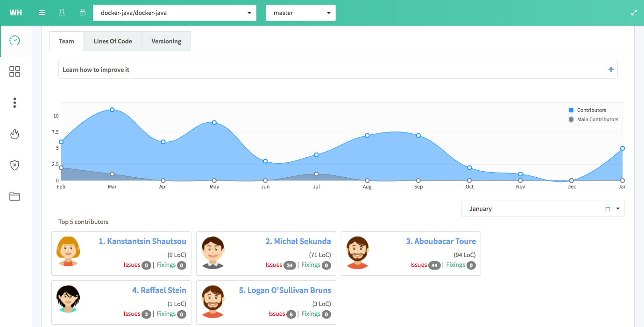The height and width of the screenshot is (327, 644).
Task: Toggle fullscreen with the expand arrows icon
Action: tap(634, 13)
